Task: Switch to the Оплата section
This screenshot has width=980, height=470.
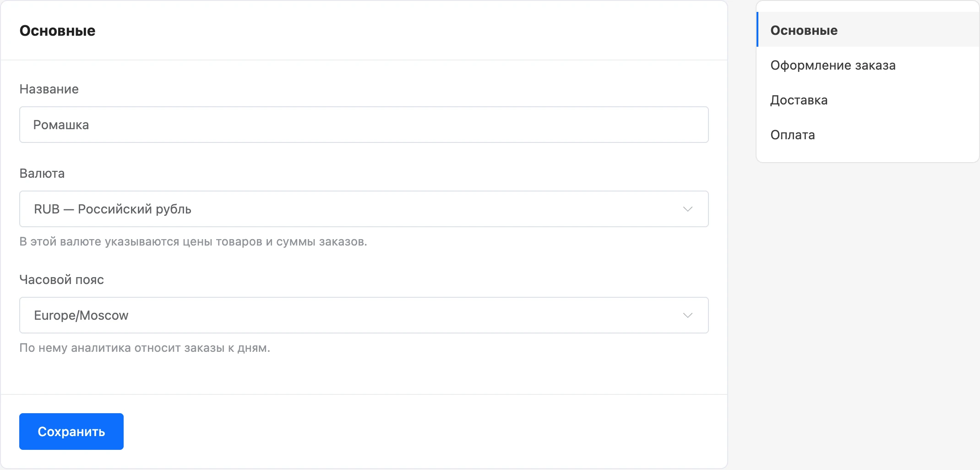Action: (x=868, y=135)
